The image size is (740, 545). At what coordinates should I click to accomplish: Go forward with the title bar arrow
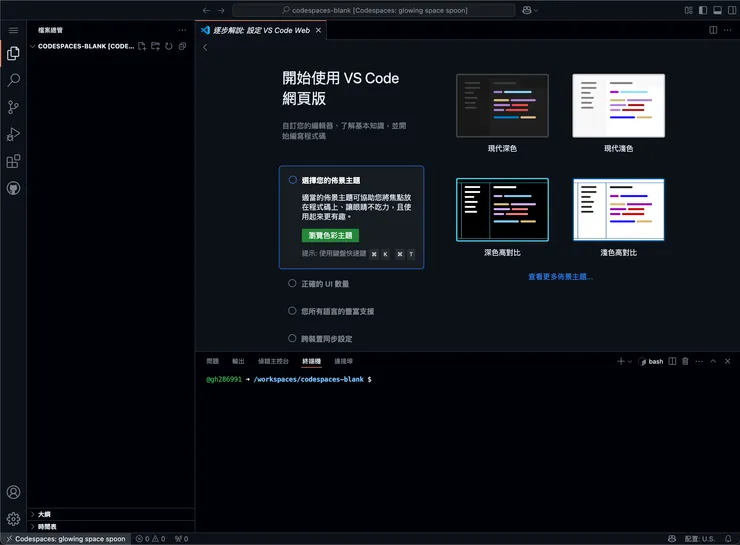point(221,10)
